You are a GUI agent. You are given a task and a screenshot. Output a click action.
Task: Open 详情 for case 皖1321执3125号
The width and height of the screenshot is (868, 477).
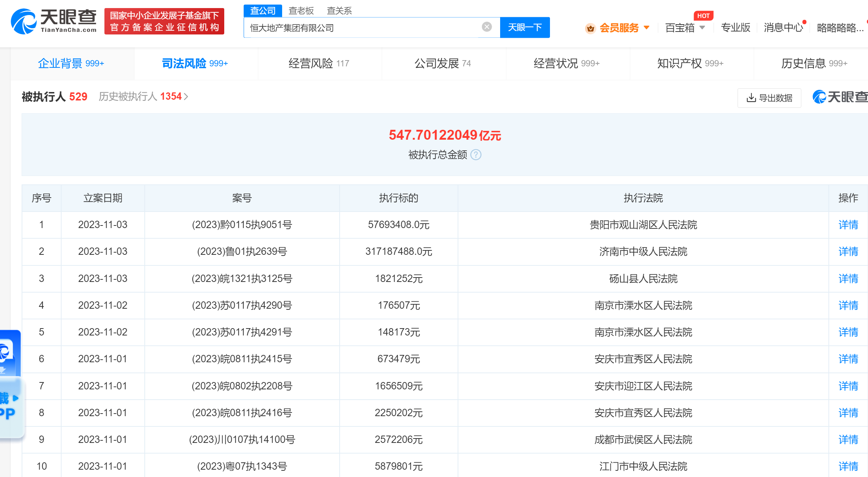click(848, 279)
